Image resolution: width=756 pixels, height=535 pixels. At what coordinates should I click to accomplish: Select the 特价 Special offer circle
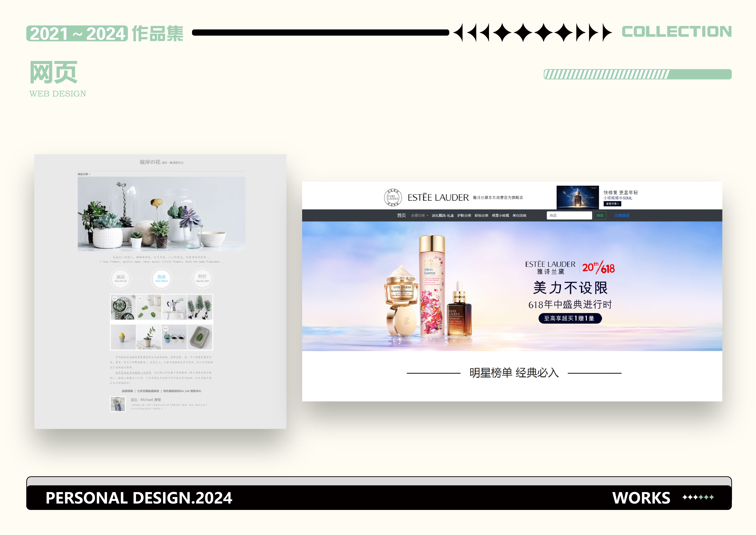click(202, 279)
